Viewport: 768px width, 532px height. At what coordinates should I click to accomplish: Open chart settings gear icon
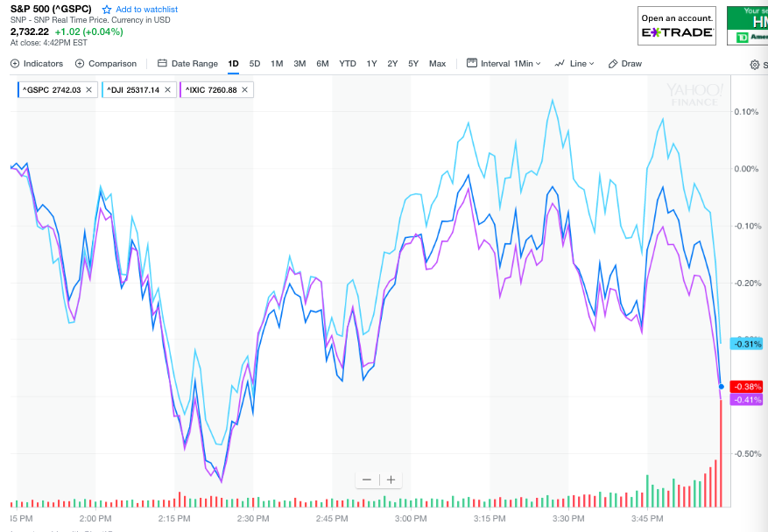pos(755,65)
